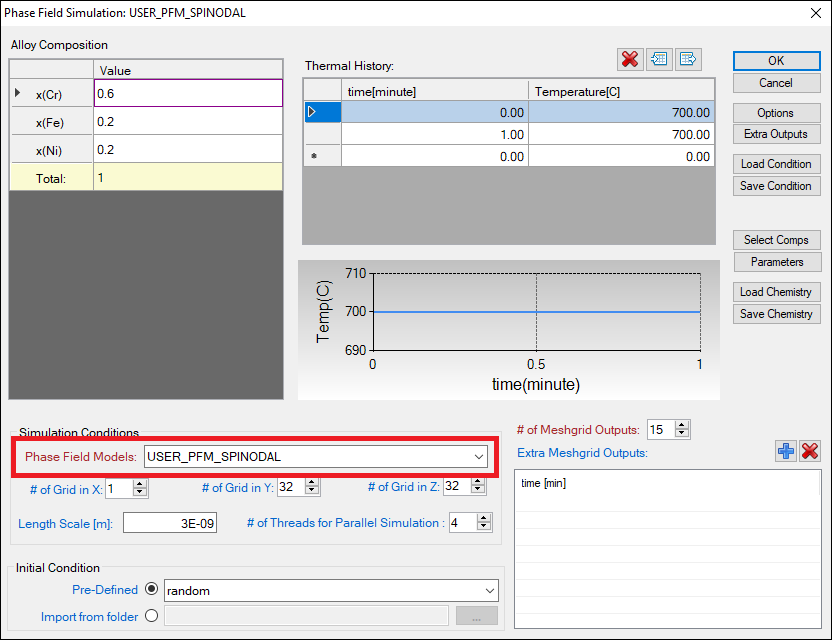Select the new-row asterisk in Thermal History

[x=314, y=157]
